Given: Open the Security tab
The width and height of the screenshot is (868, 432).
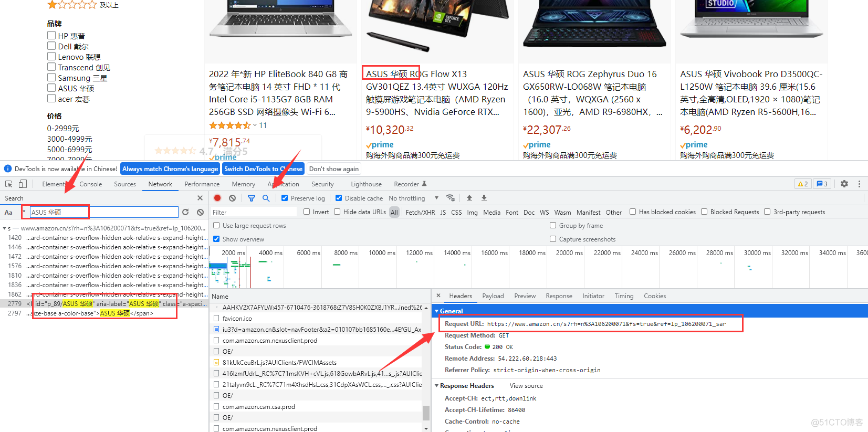Looking at the screenshot, I should pos(322,184).
